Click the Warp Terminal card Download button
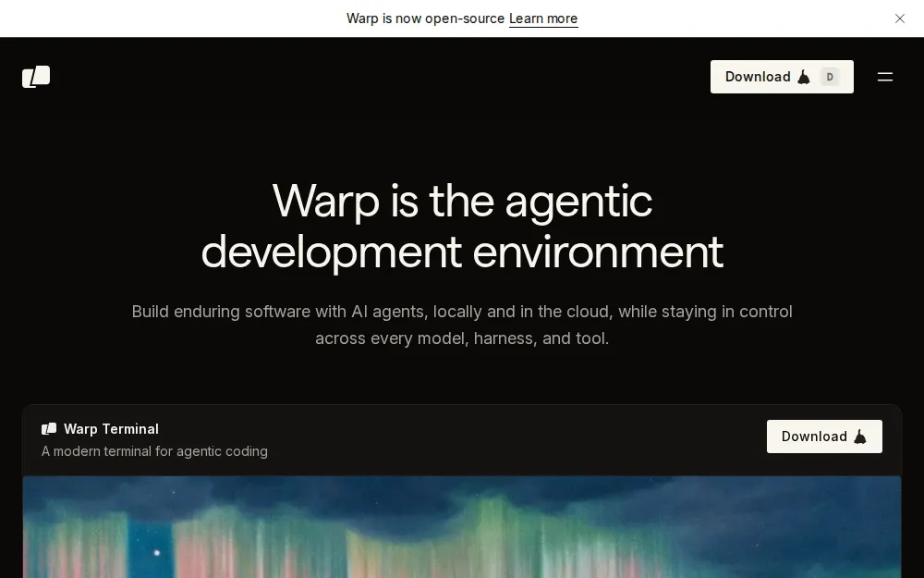The width and height of the screenshot is (924, 578). pos(824,437)
